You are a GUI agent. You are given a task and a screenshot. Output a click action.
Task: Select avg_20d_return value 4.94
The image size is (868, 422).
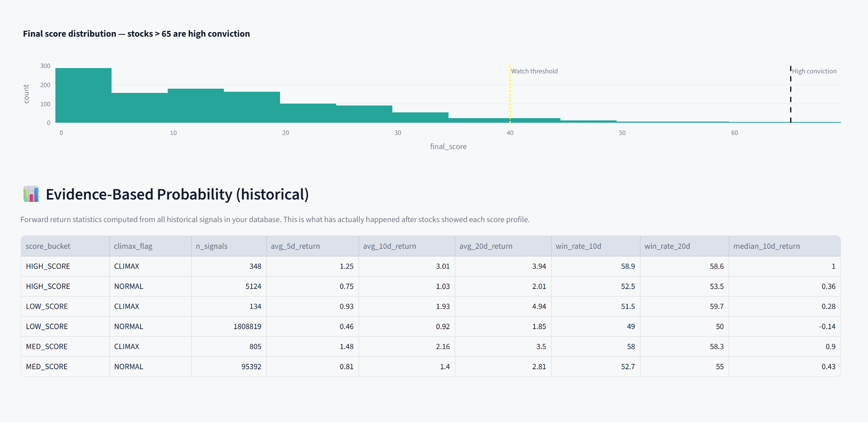(x=503, y=307)
